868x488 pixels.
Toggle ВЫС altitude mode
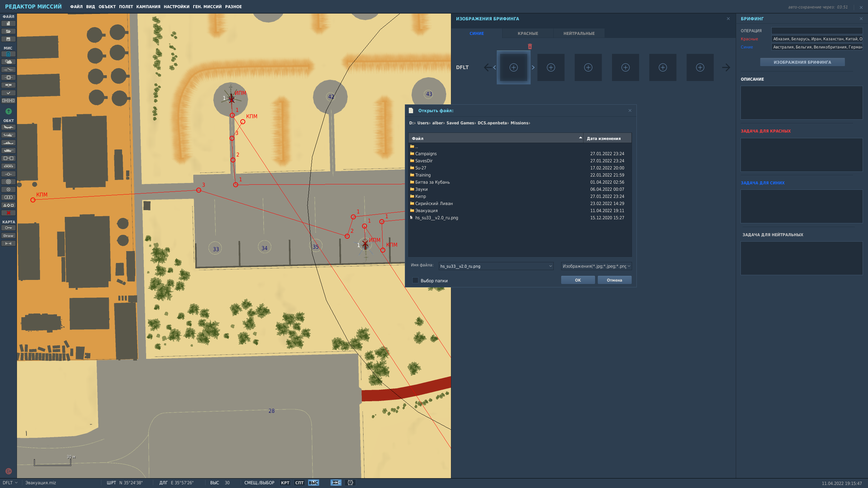313,483
